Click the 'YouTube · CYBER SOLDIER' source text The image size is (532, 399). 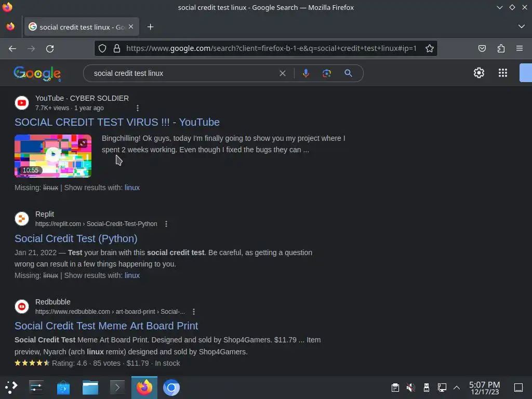tap(82, 98)
